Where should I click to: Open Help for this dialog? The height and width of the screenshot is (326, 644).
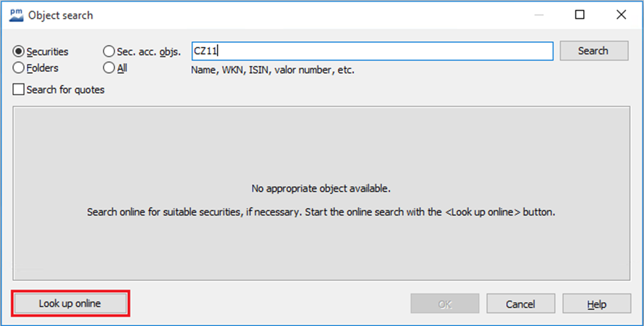(596, 304)
